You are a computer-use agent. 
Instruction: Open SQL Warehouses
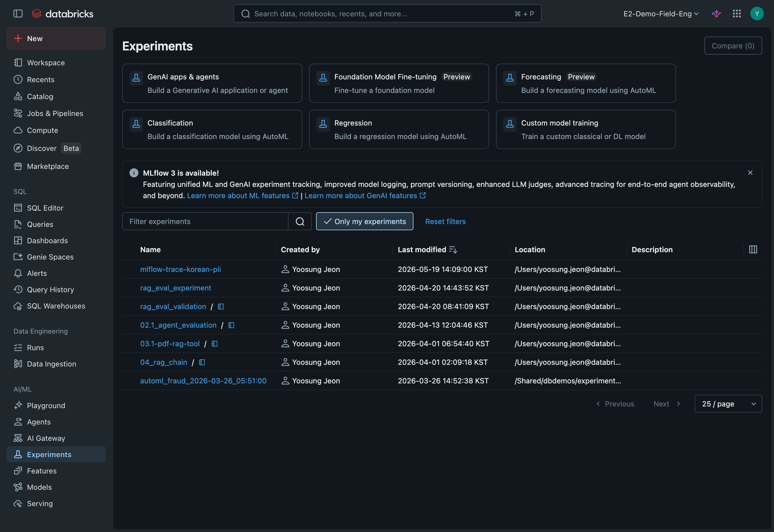click(x=56, y=306)
